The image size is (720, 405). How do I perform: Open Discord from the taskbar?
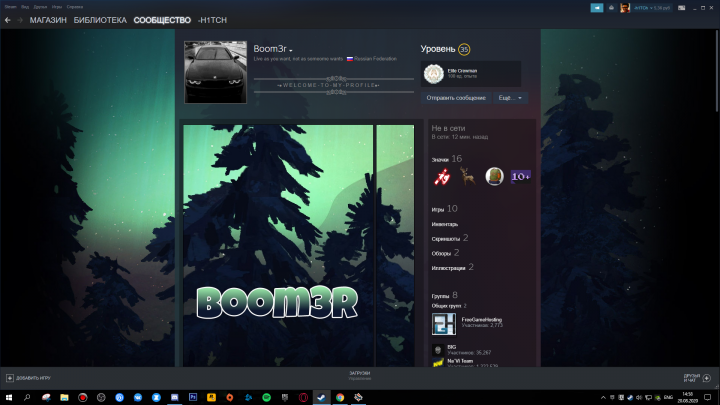(x=174, y=397)
